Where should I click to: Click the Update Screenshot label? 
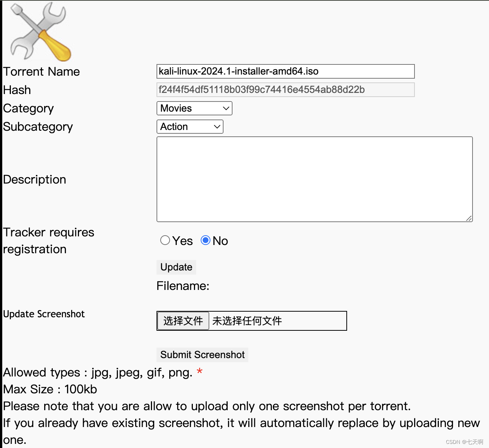pyautogui.click(x=44, y=314)
